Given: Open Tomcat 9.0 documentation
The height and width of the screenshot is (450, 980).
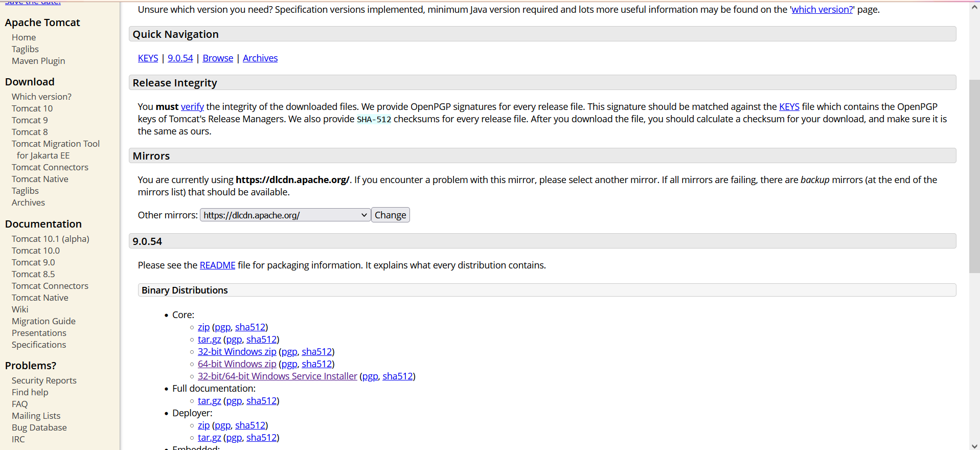Looking at the screenshot, I should tap(33, 262).
